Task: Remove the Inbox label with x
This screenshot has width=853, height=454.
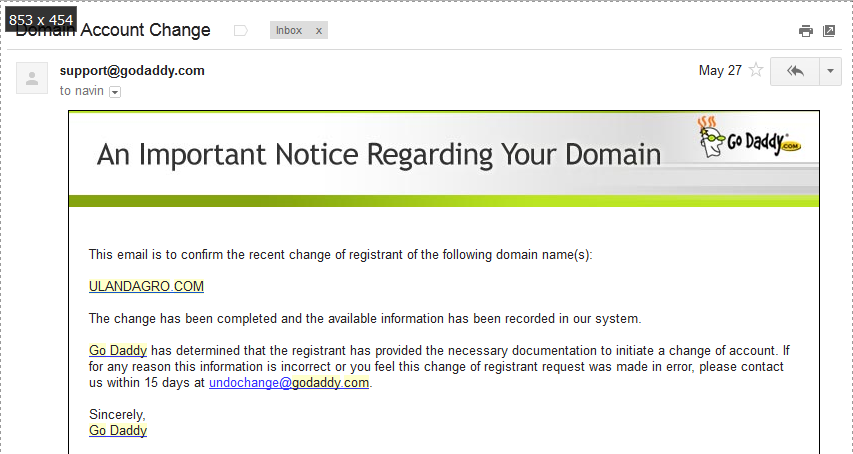Action: click(x=319, y=31)
